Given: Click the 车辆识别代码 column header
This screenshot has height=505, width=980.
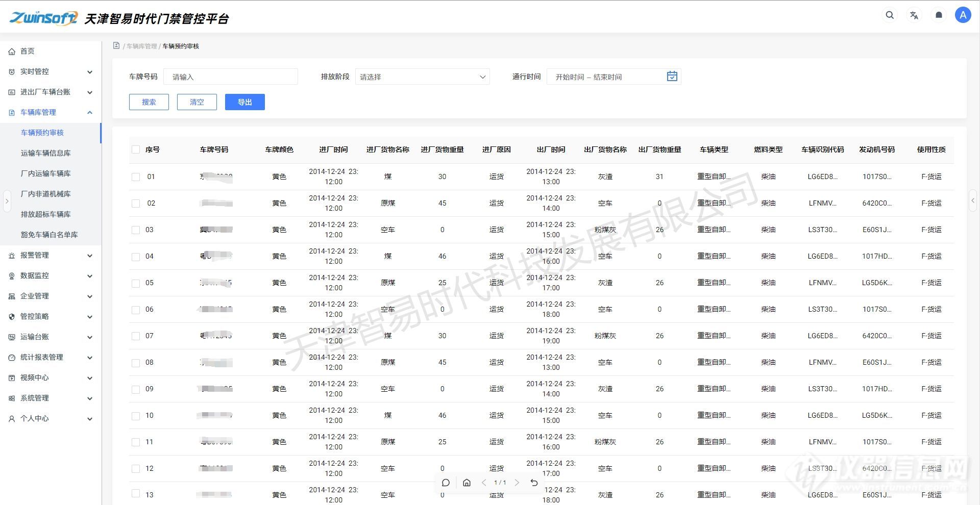Looking at the screenshot, I should (x=822, y=149).
